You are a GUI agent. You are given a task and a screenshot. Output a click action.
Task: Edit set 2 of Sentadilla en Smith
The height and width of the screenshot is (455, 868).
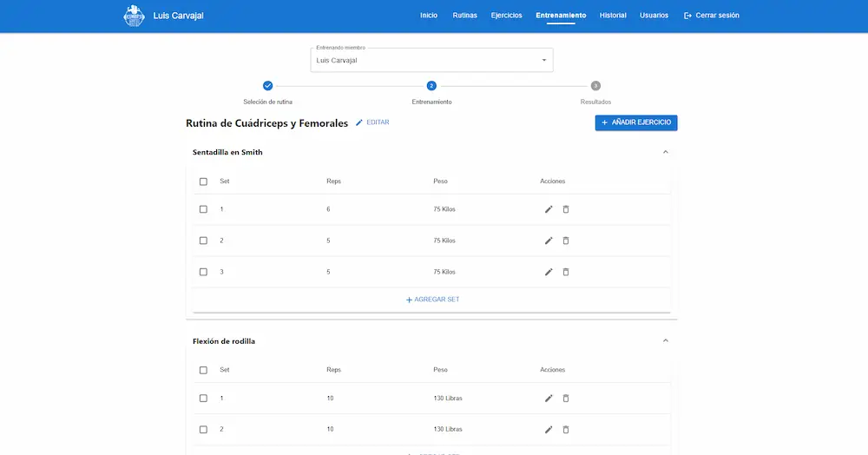click(549, 241)
